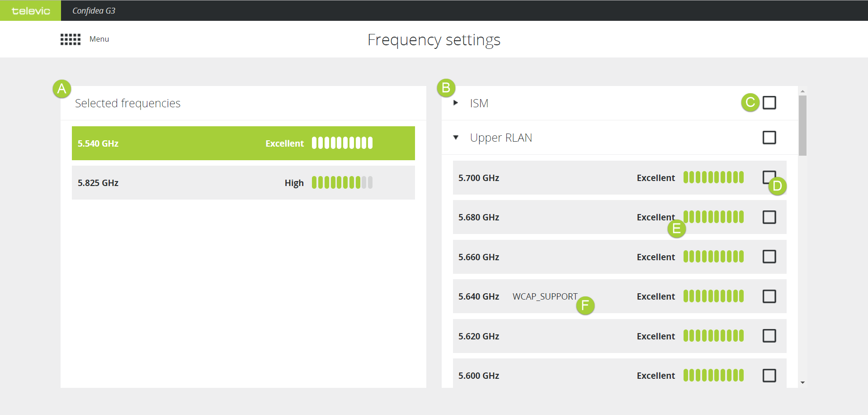Open the Menu grid icon
868x415 pixels.
[x=71, y=39]
